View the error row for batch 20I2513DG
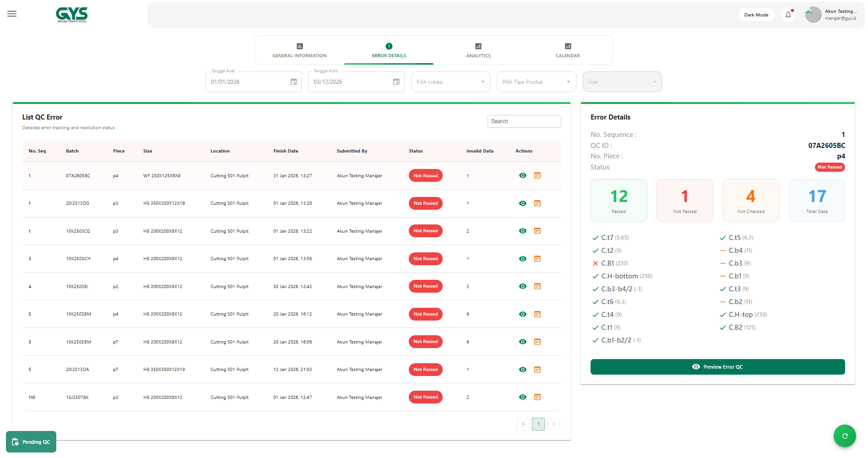Image resolution: width=868 pixels, height=458 pixels. pyautogui.click(x=522, y=203)
